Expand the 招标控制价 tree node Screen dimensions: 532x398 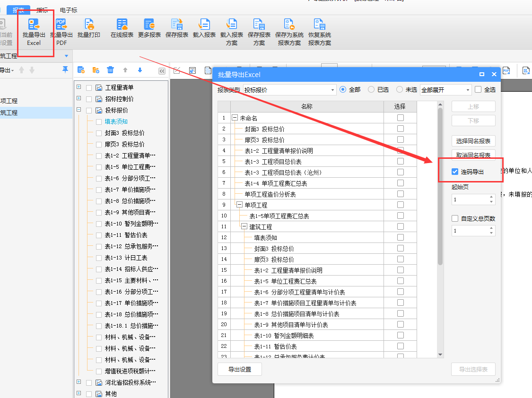(78, 98)
